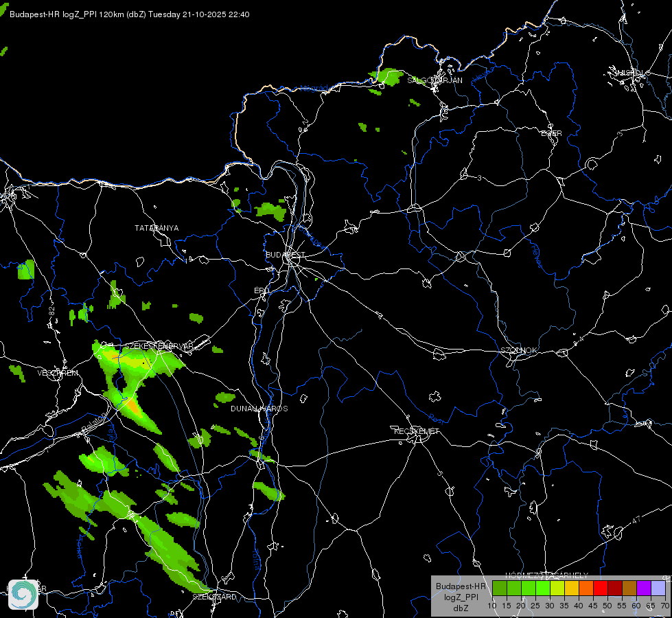Click the 50–55 dBZ dark red legend swatch
This screenshot has width=672, height=618.
click(x=615, y=588)
